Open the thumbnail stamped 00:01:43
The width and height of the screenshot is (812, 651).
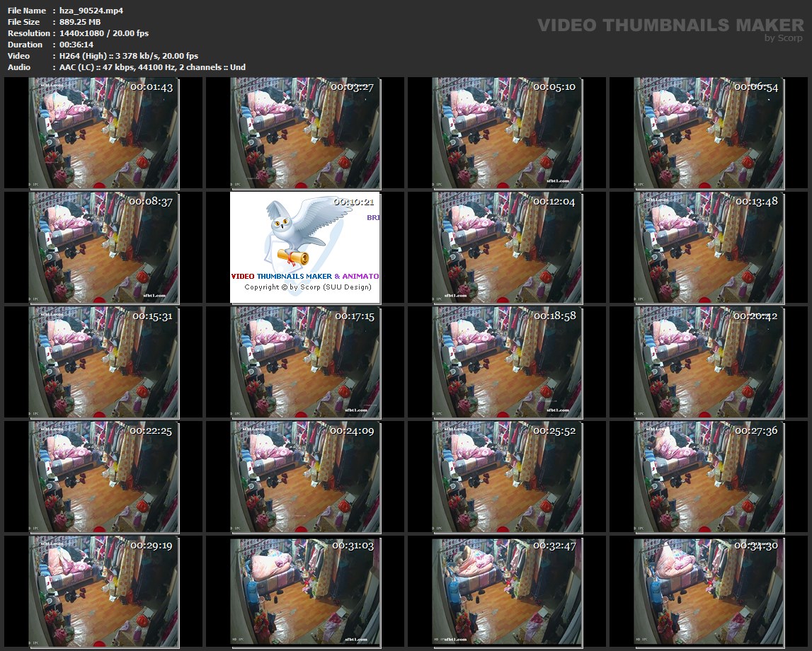[x=103, y=133]
